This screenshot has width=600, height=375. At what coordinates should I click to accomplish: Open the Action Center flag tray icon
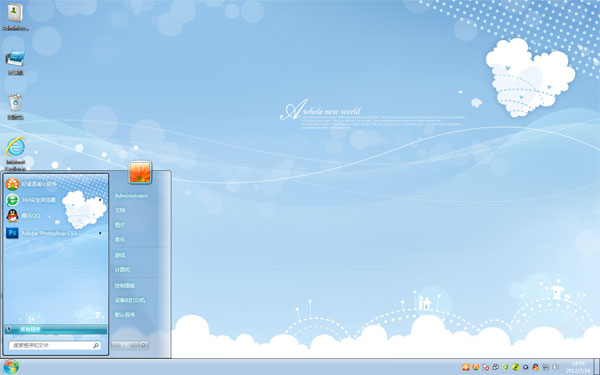[x=486, y=367]
